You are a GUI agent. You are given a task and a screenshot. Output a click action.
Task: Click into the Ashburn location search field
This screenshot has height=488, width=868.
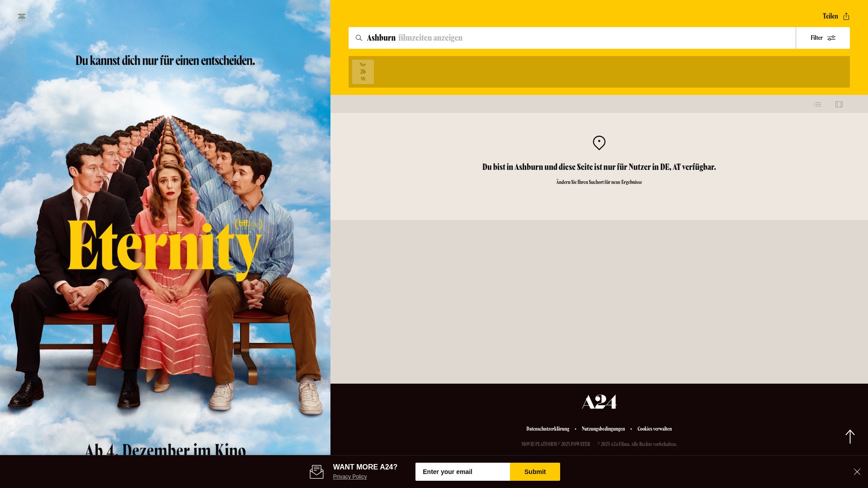(x=572, y=38)
